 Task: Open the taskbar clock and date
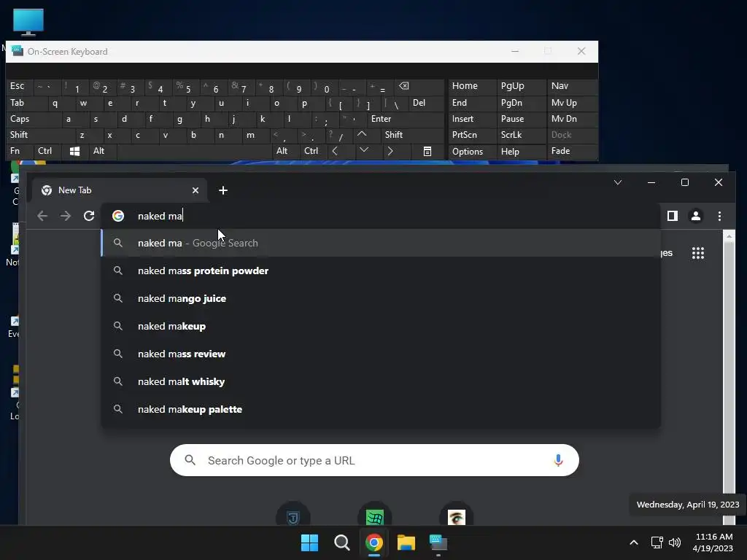tap(713, 542)
